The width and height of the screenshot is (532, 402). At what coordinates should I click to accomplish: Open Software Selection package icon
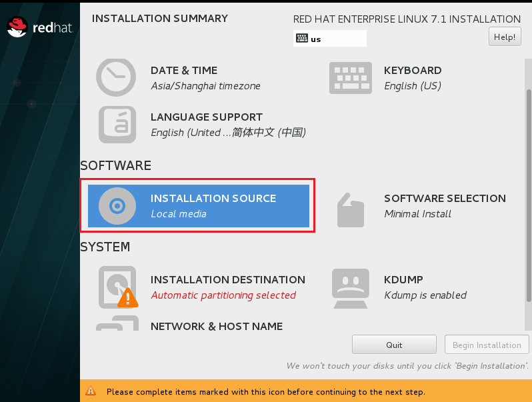pos(351,210)
